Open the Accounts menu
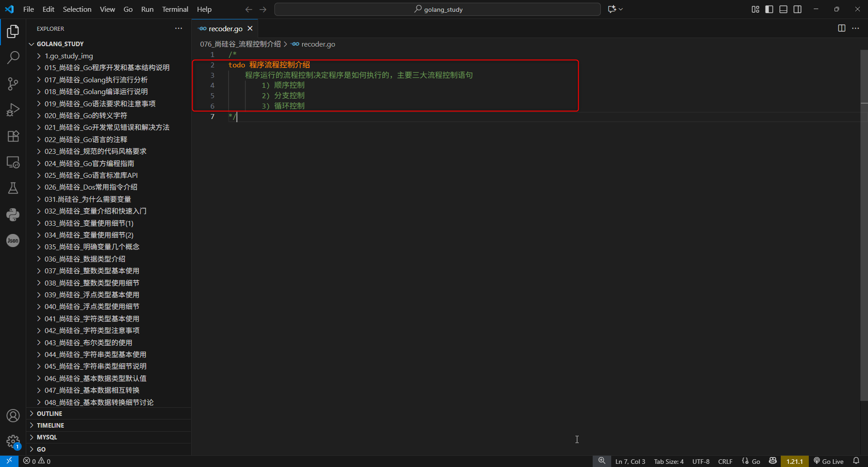 click(13, 415)
